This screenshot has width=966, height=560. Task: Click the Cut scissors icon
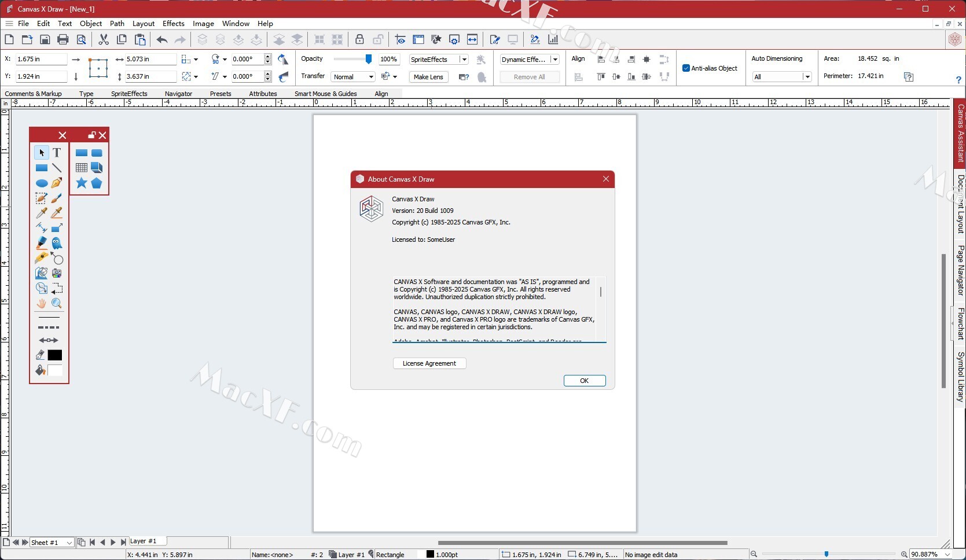(104, 39)
